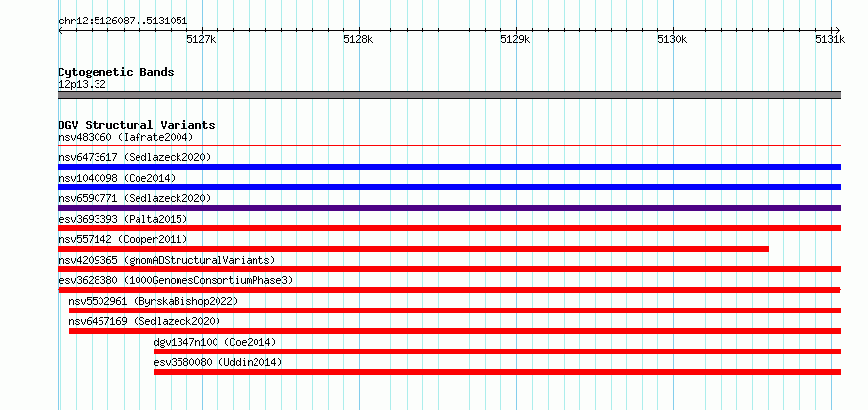Open esv3628380 (1000GenomesConsortiumPhase3) label
Viewport: 868px width, 410px height.
click(x=176, y=280)
